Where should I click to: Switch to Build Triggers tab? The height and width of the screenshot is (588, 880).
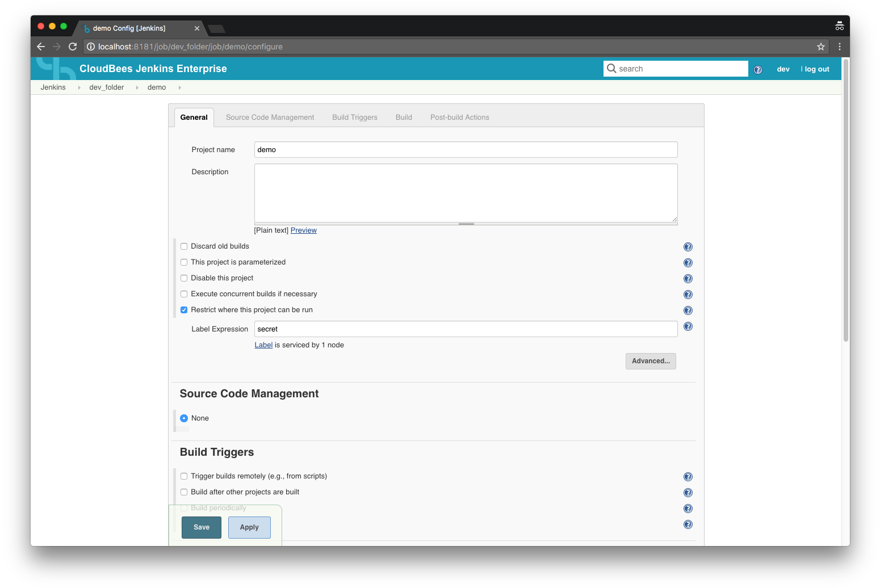coord(354,117)
